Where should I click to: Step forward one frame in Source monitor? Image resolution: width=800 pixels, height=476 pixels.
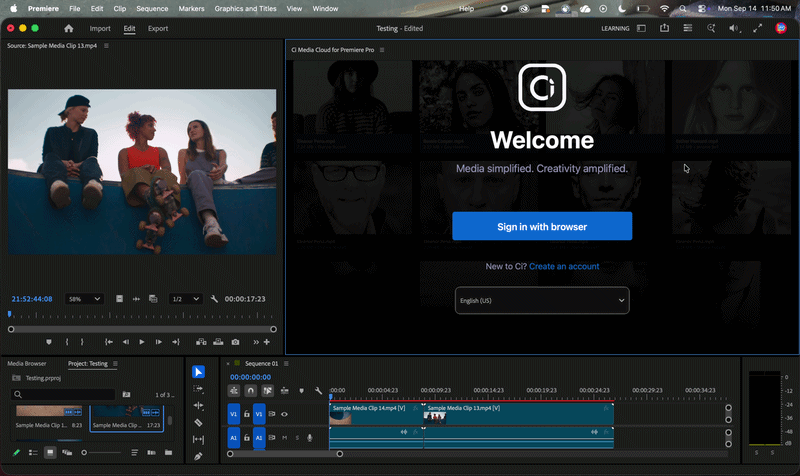pos(159,342)
